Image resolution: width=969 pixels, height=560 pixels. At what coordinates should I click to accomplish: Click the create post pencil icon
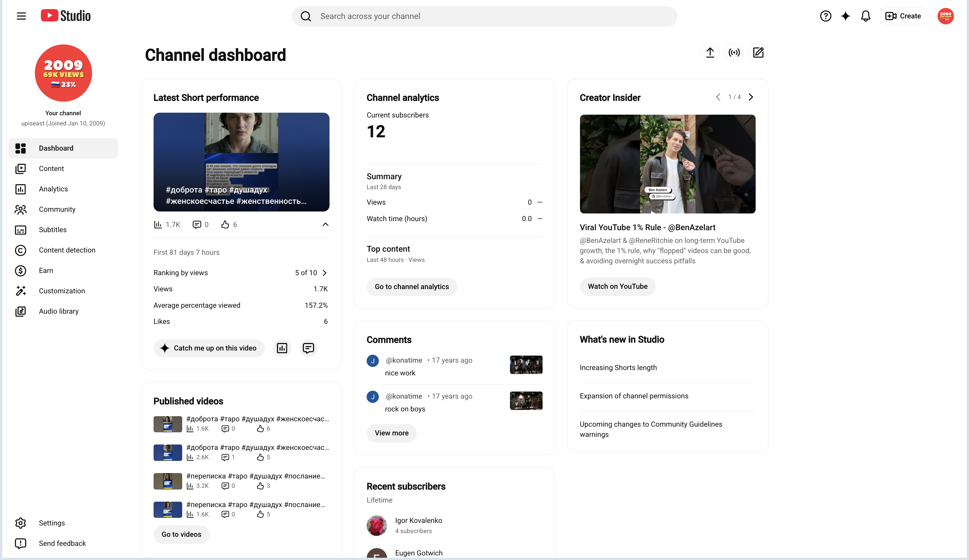[x=758, y=53]
